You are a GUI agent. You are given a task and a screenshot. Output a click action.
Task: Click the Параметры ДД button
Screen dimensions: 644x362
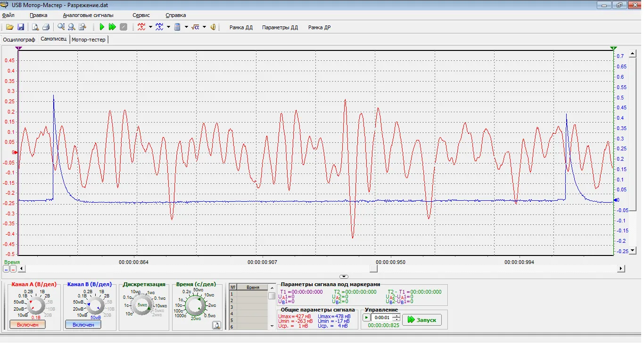pyautogui.click(x=280, y=27)
